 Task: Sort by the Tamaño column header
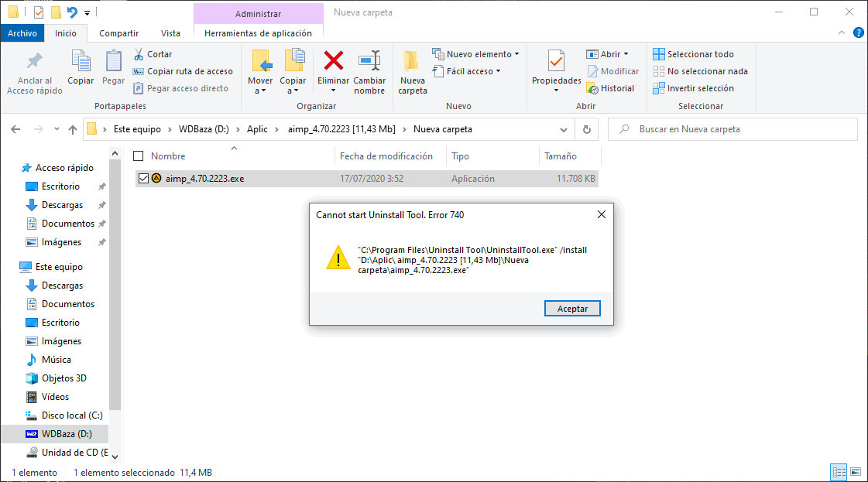(x=561, y=156)
